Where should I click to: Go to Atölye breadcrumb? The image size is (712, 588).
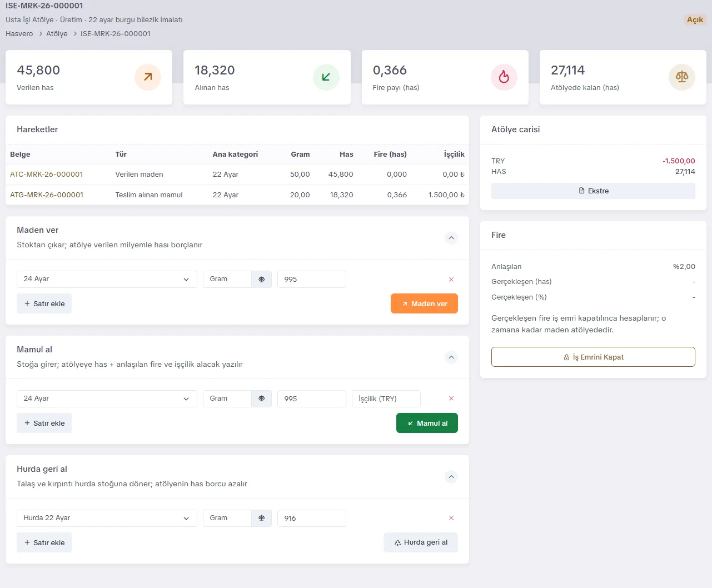pyautogui.click(x=57, y=34)
